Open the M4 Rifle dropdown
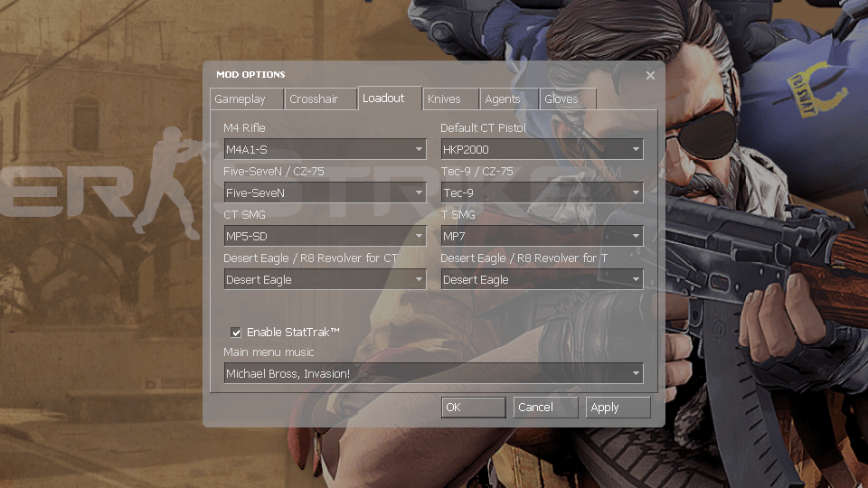The image size is (868, 488). (325, 149)
